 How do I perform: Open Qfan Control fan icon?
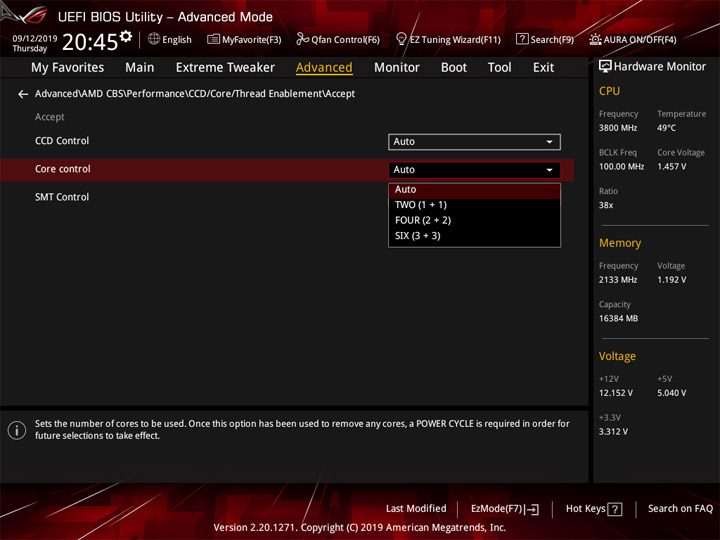[x=302, y=39]
